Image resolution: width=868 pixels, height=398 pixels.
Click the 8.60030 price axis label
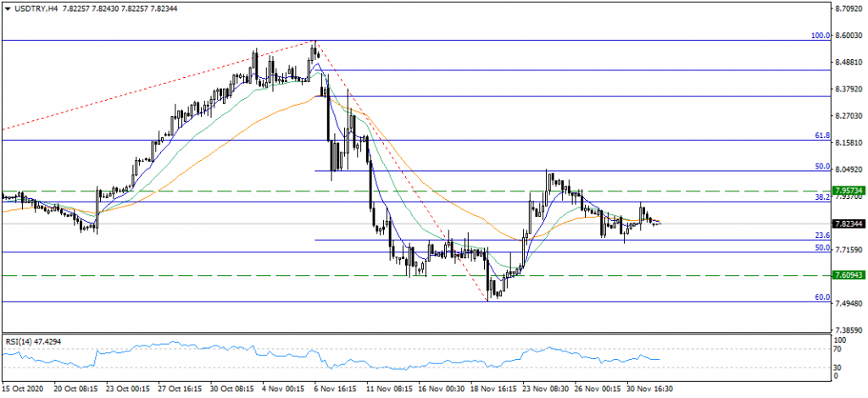pyautogui.click(x=848, y=36)
